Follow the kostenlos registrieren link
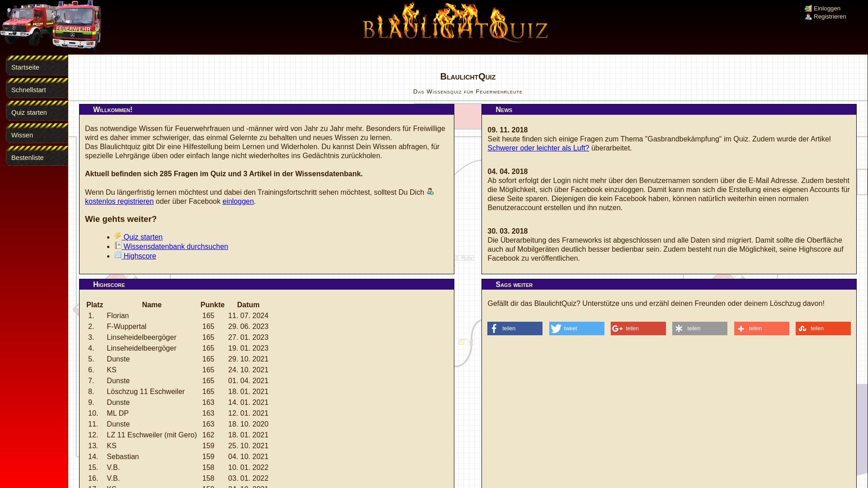868x488 pixels. point(119,202)
